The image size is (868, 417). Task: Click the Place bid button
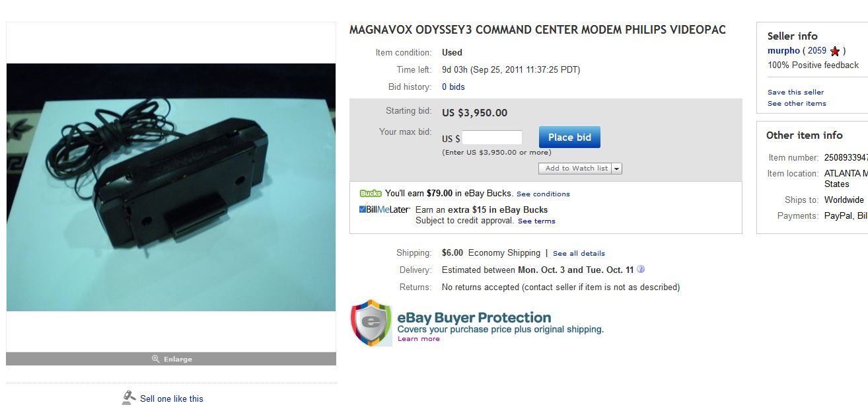click(569, 137)
